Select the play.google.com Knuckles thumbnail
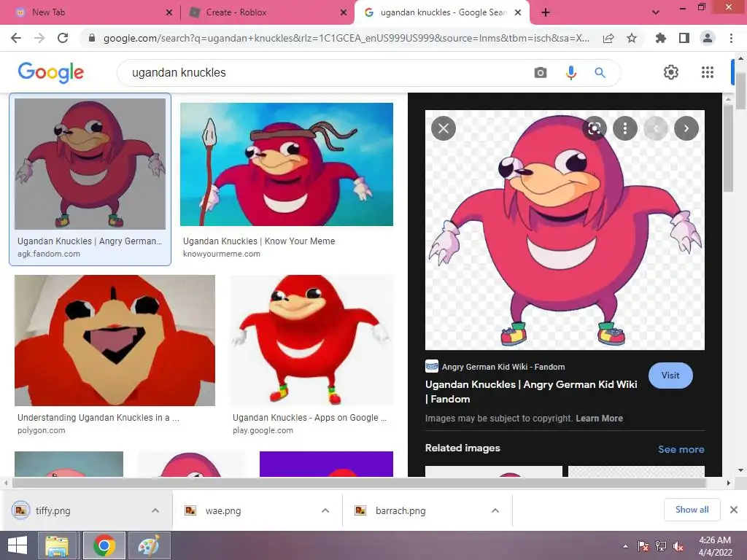This screenshot has width=747, height=560. tap(312, 341)
